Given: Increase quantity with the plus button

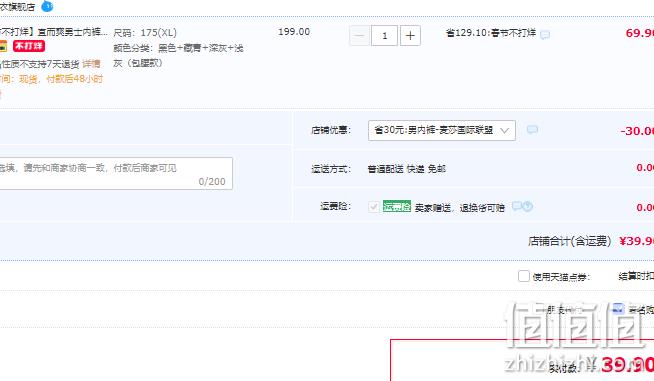Looking at the screenshot, I should click(410, 35).
